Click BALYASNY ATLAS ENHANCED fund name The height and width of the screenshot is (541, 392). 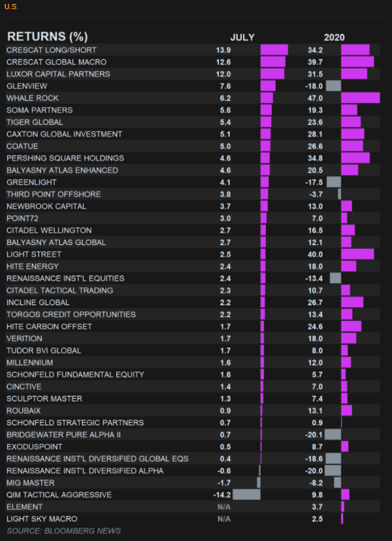(x=62, y=170)
